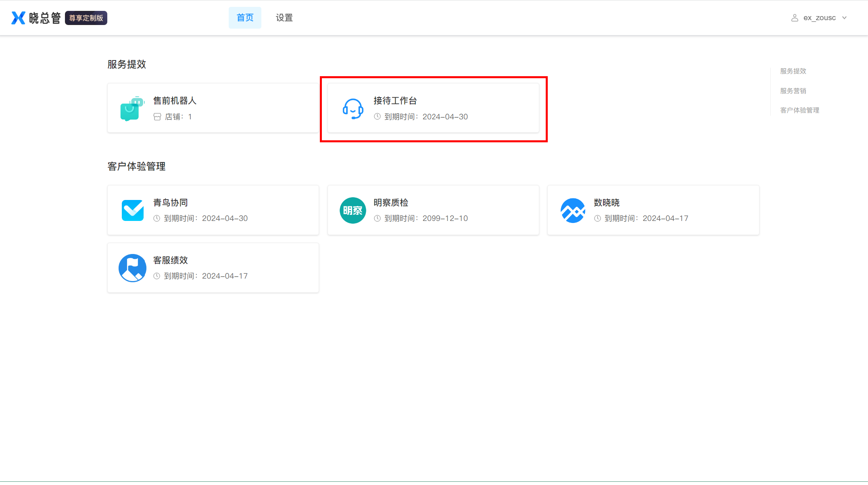Click expiry date 2099-12-10
Image resolution: width=868 pixels, height=485 pixels.
tap(445, 219)
